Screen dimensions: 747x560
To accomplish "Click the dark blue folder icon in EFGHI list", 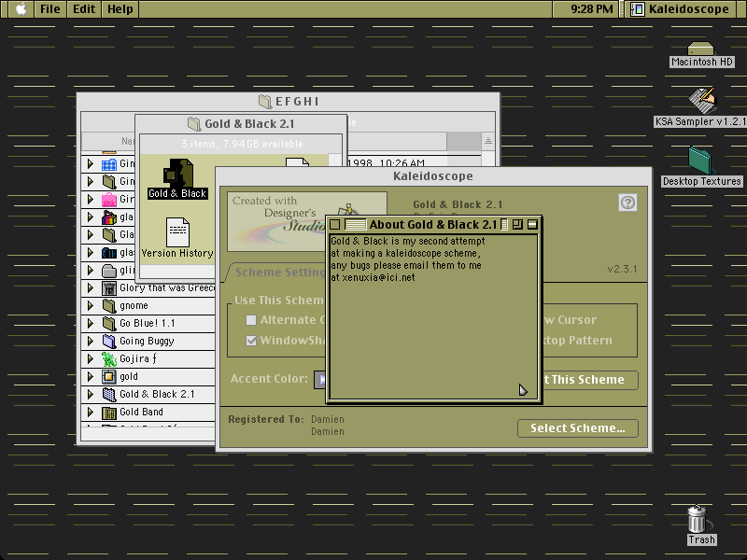I will [109, 253].
